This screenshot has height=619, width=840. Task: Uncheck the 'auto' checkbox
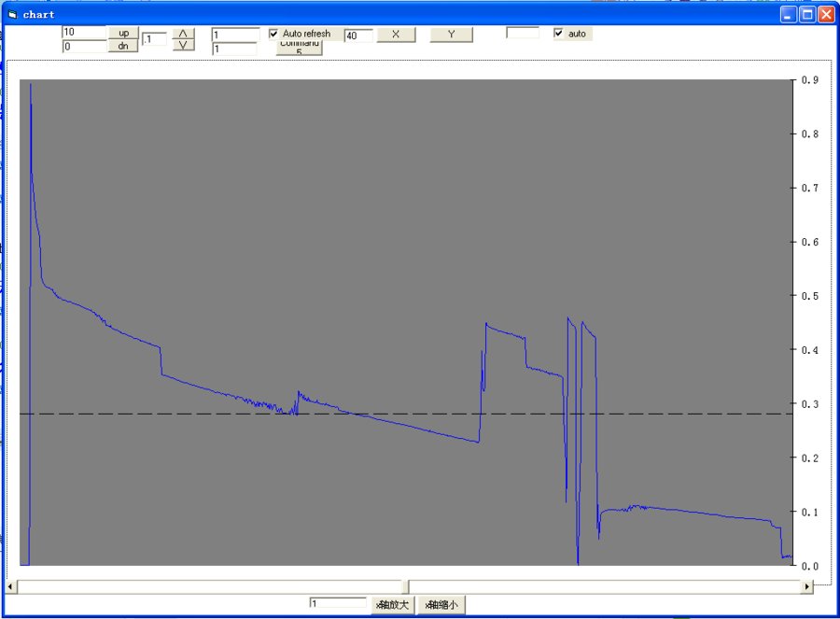(x=558, y=34)
